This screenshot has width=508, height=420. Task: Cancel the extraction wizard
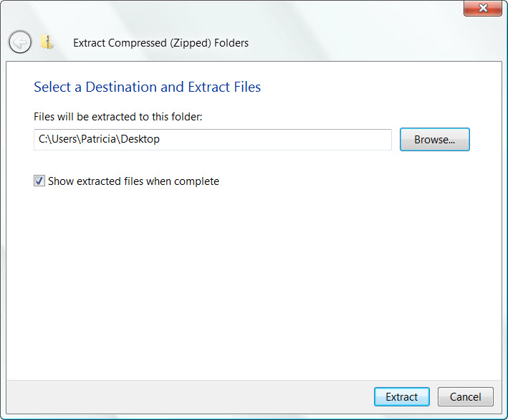pyautogui.click(x=466, y=396)
